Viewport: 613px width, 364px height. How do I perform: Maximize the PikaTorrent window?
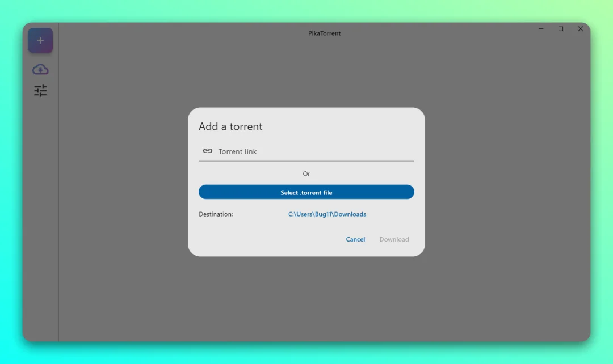(x=561, y=29)
